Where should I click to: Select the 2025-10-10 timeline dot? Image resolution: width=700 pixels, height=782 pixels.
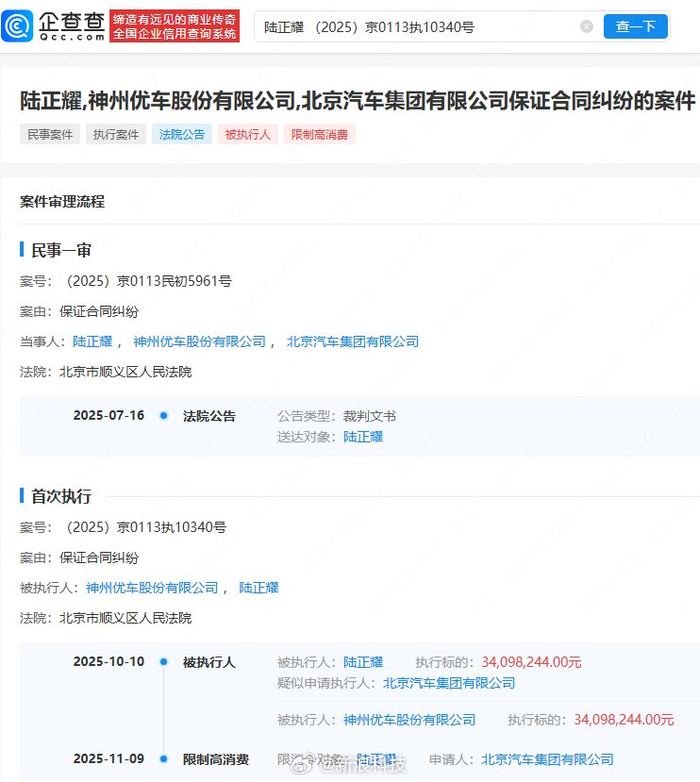164,662
